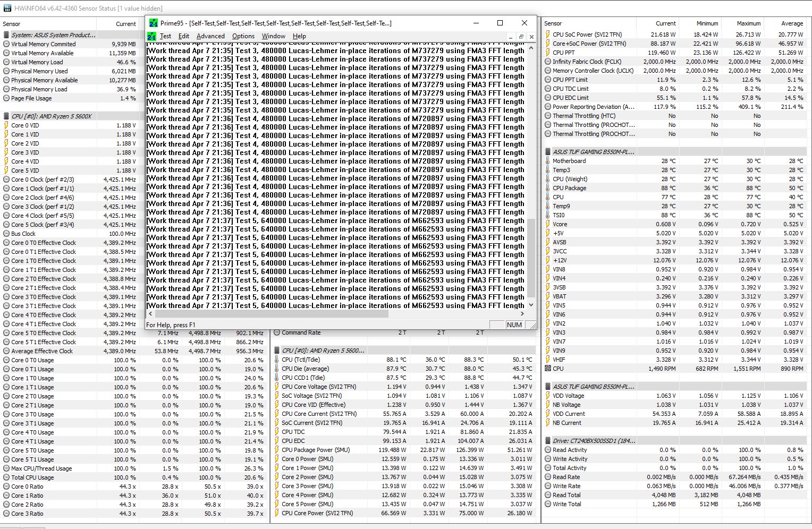Click the icon beside VDD Voltage
Screen dimensions: 812x529
[547, 396]
